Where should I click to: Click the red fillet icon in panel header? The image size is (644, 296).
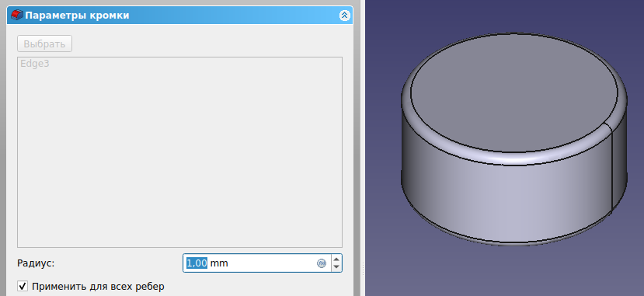16,16
